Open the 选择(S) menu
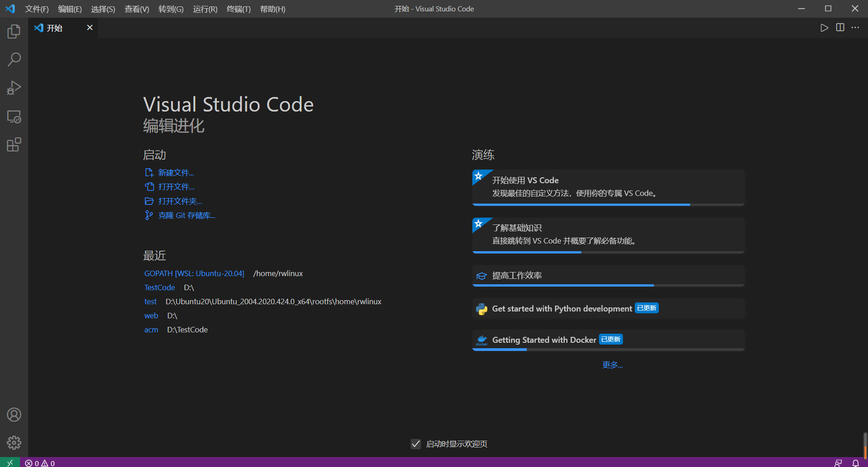 point(103,9)
